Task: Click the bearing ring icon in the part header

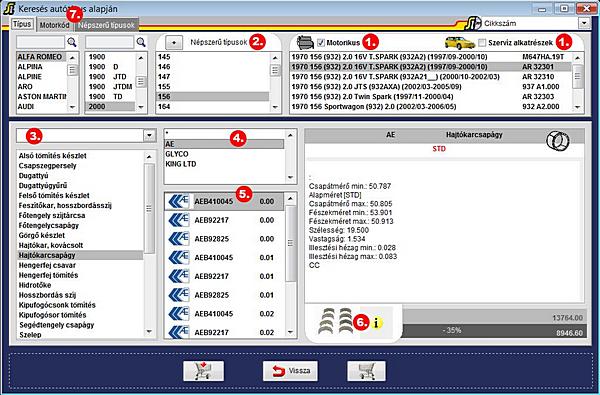Action: 558,140
